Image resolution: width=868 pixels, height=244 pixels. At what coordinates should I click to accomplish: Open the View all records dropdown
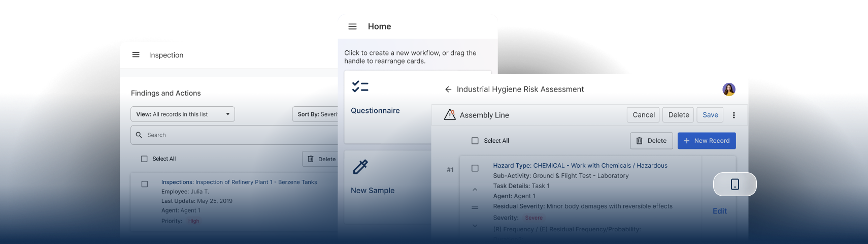coord(183,114)
